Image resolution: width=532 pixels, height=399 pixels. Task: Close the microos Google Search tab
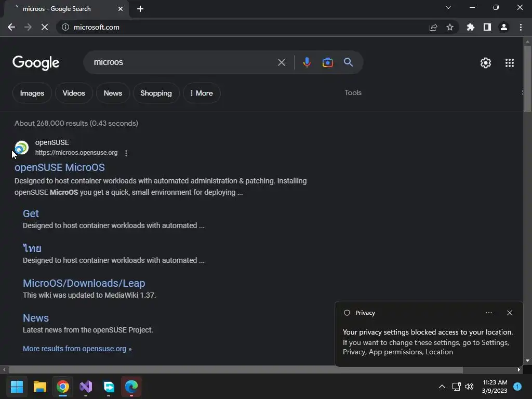coord(121,9)
